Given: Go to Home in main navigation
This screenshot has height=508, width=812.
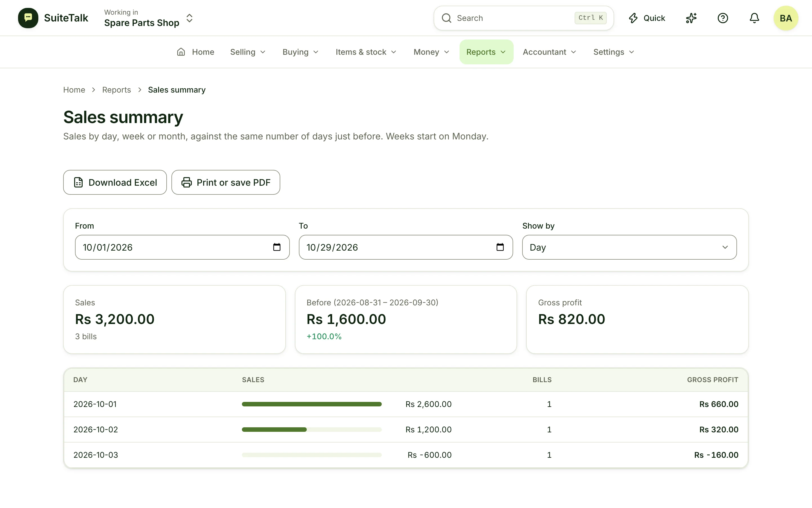Looking at the screenshot, I should coord(195,52).
